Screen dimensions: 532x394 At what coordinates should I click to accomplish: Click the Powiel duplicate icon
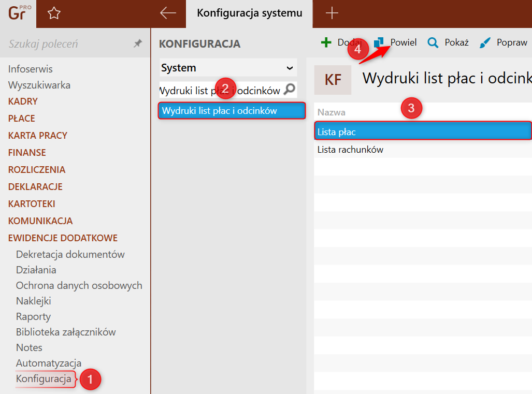(379, 42)
